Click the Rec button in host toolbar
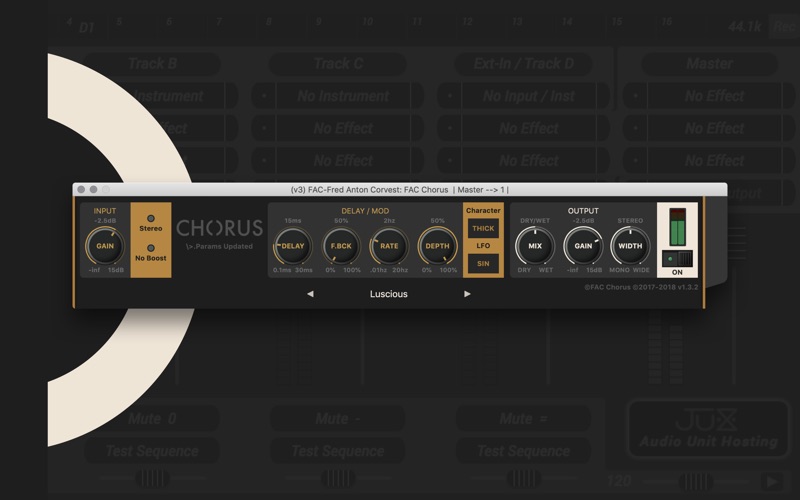Viewport: 800px width, 500px height. tap(785, 27)
